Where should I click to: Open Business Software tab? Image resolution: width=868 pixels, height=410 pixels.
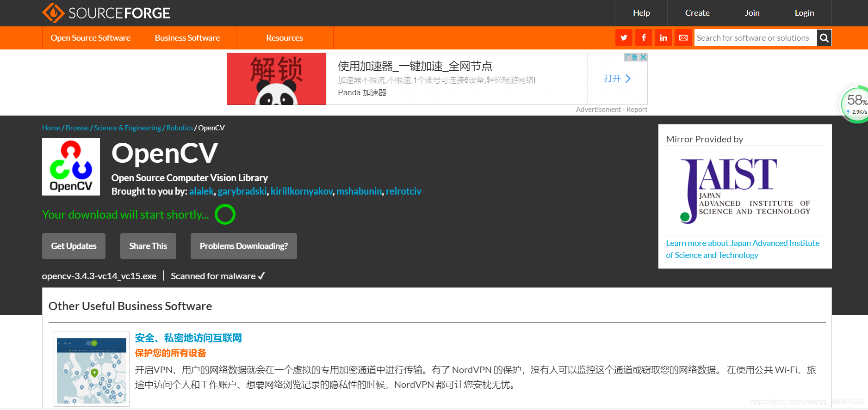tap(187, 38)
